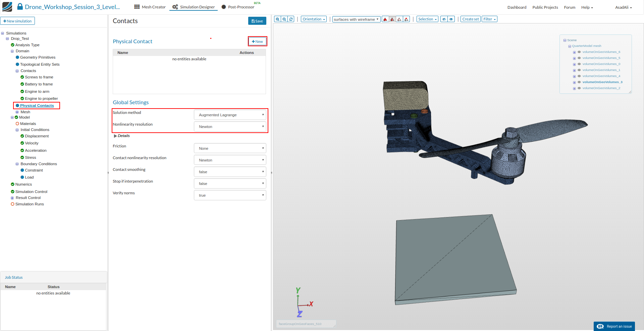Click the blue status dot beside Geometry Primitives
644x331 pixels.
click(x=17, y=57)
